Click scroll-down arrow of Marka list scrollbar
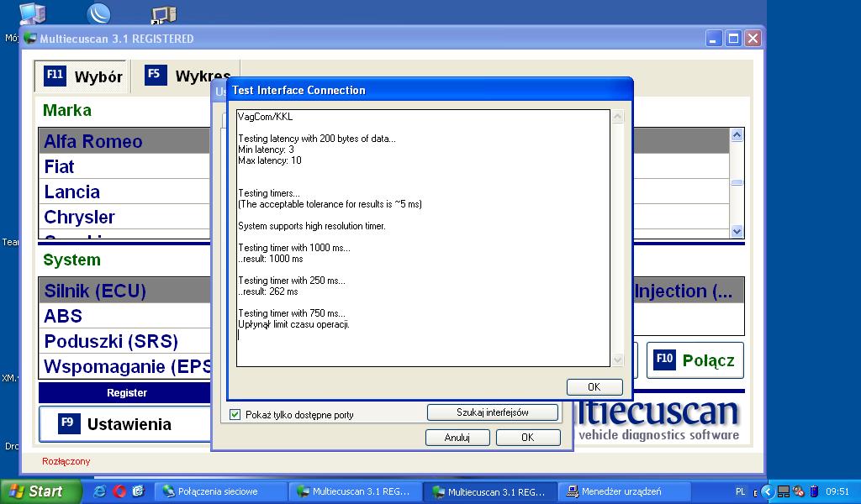 click(x=737, y=232)
